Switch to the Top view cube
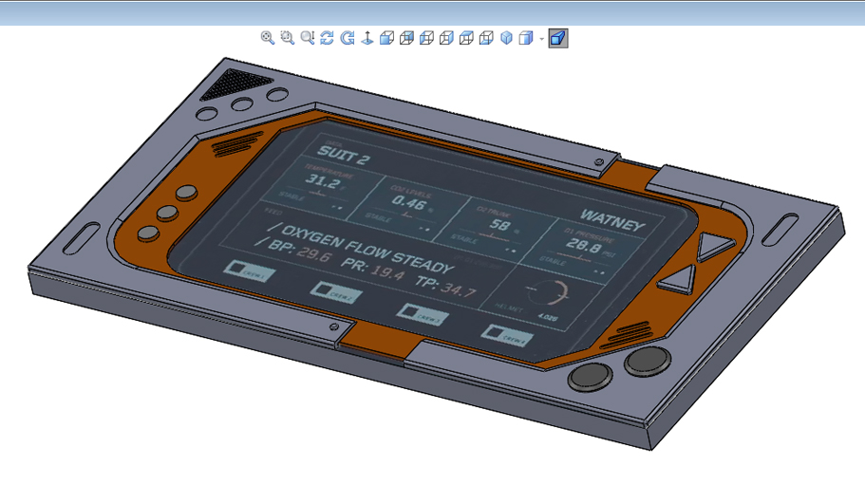Viewport: 865px width, 504px height. tap(466, 38)
